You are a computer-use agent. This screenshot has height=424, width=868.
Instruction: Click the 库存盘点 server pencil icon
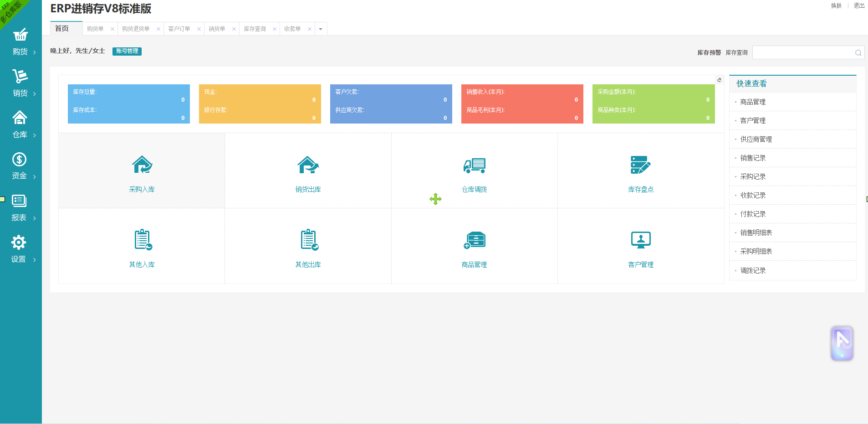click(641, 165)
